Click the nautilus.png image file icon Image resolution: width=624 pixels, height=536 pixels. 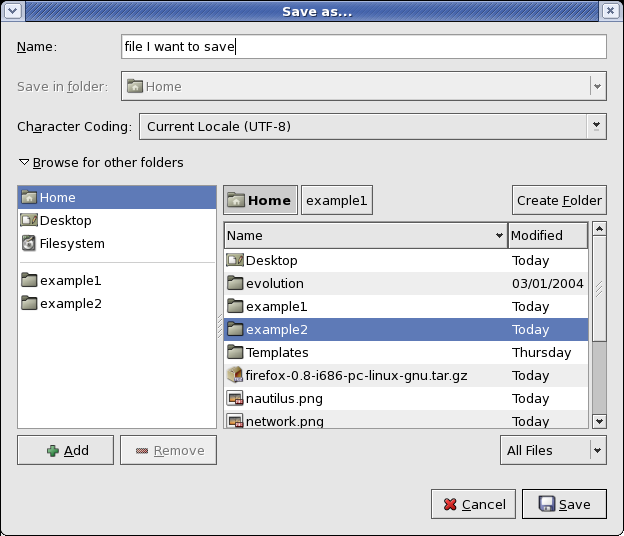[x=235, y=398]
